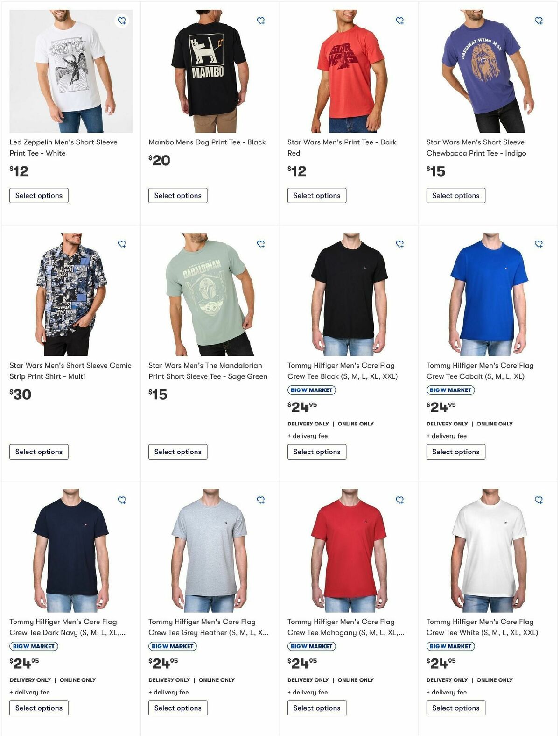View the Mandalorian tee product image

click(210, 295)
